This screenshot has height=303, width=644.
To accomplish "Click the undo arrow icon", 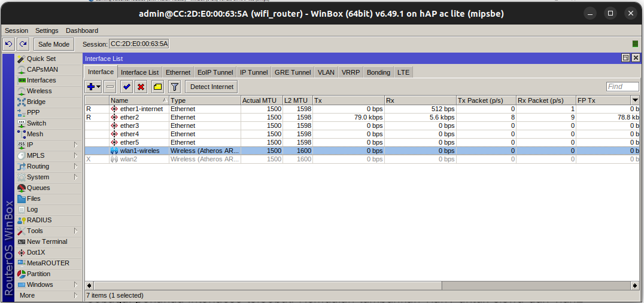I will click(x=8, y=44).
